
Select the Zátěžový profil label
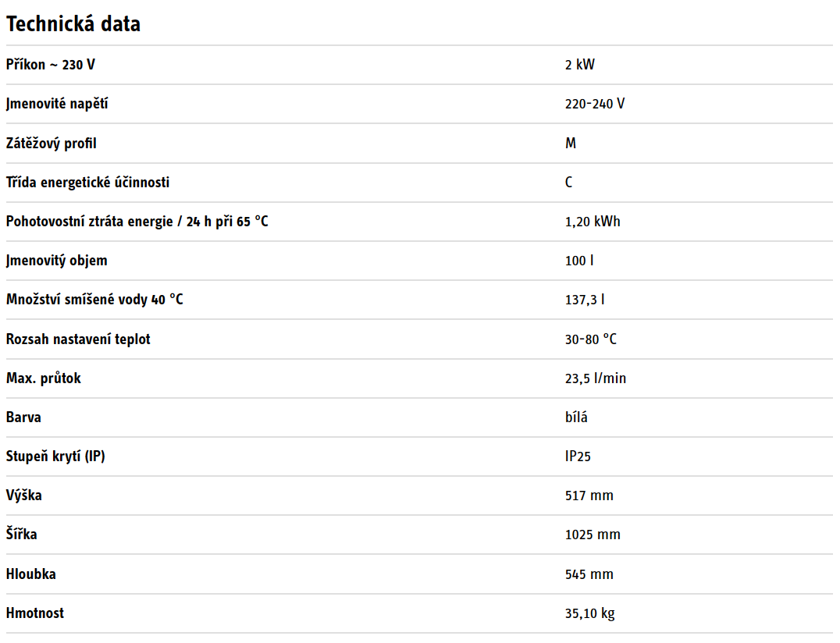[52, 144]
